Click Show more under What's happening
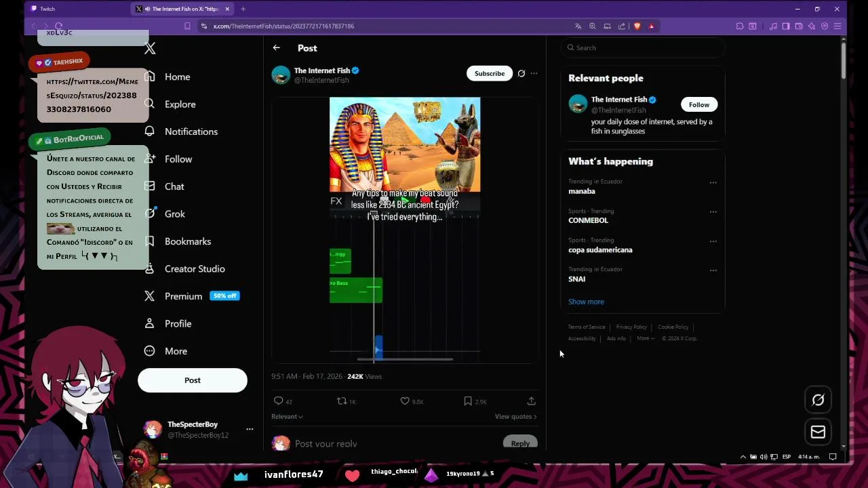The height and width of the screenshot is (488, 868). click(586, 302)
